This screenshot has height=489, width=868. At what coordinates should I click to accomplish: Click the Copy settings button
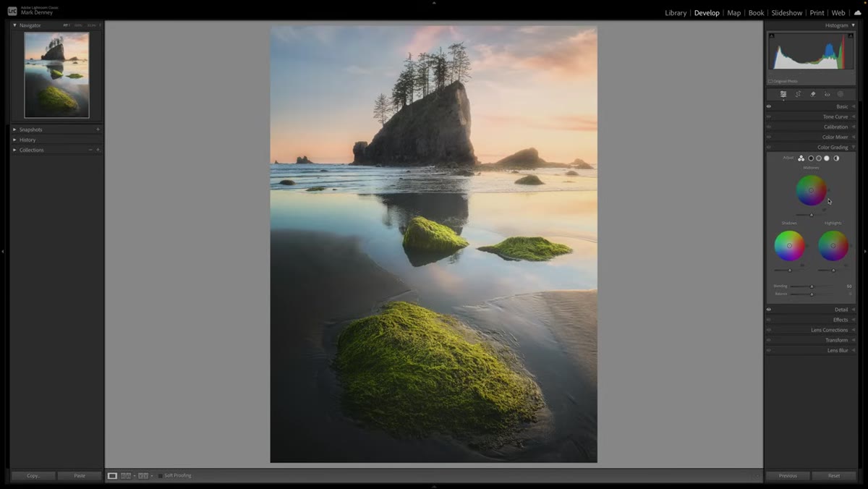(33, 476)
